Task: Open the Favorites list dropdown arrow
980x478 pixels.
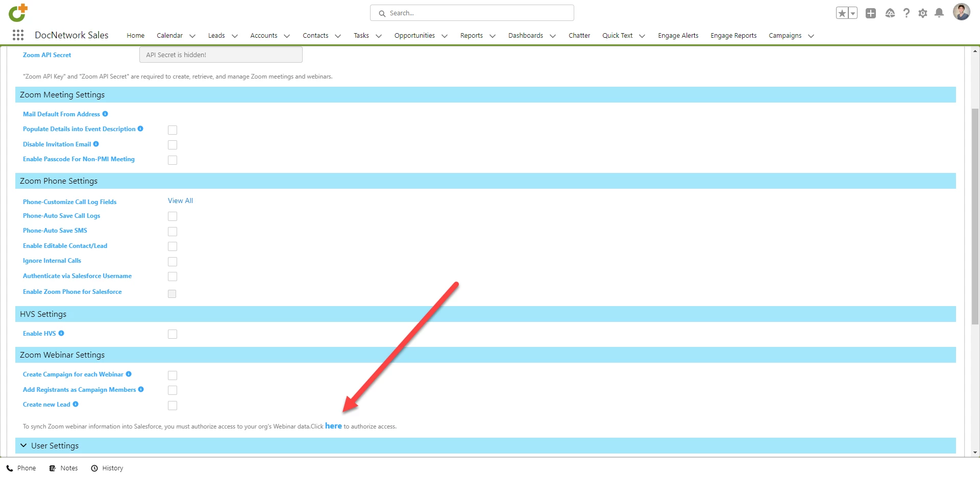Action: pos(853,13)
